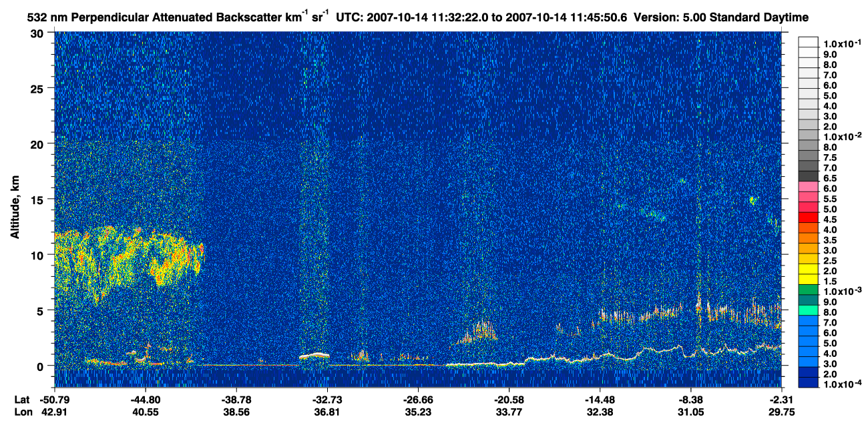Pick the darkest navy swatch at the colorbar bottom

(x=808, y=383)
